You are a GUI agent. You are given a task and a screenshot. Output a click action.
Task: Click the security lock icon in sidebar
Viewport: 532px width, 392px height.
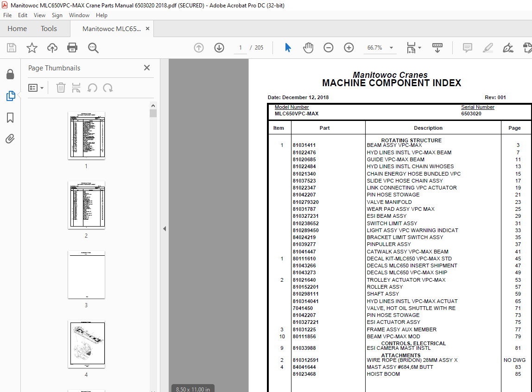coord(10,74)
